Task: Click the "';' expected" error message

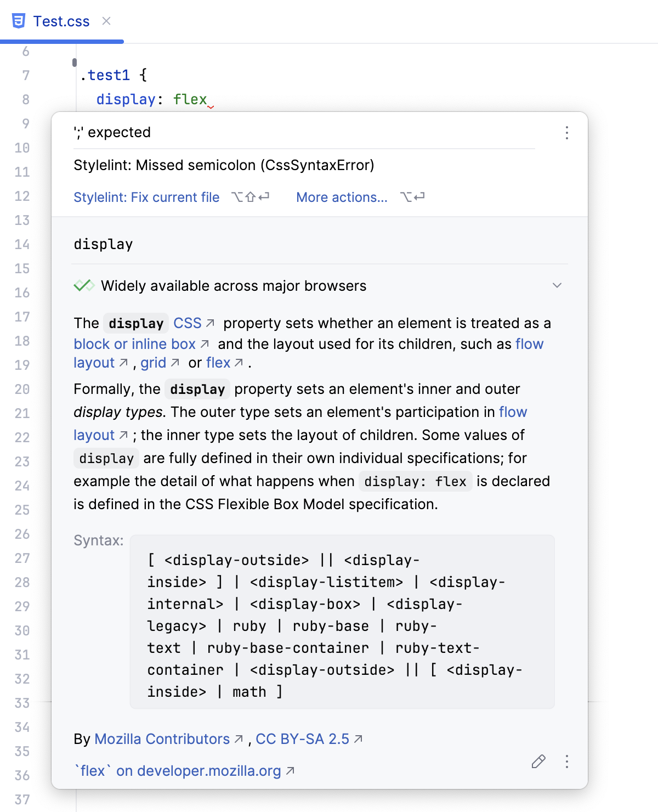Action: click(112, 132)
